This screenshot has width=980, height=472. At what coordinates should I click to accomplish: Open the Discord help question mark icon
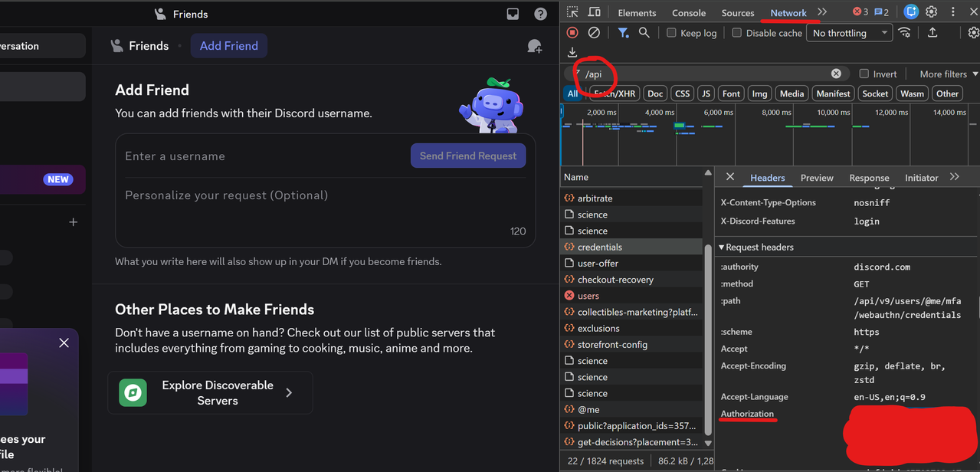click(541, 14)
